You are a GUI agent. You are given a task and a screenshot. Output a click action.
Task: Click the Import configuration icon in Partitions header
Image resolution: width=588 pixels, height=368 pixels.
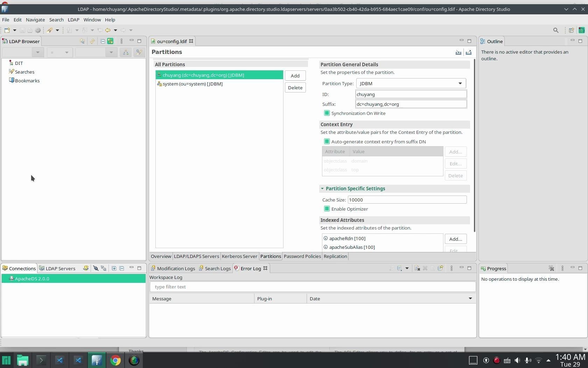tap(458, 52)
